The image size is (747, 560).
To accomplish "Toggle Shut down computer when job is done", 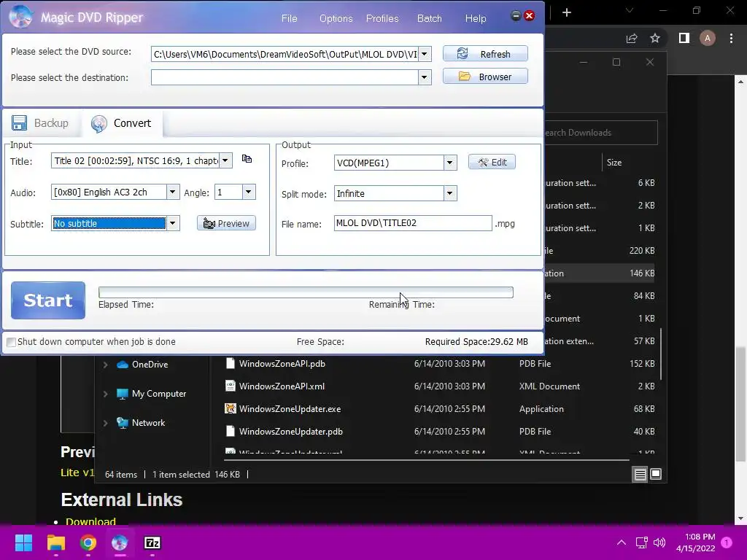I will (x=11, y=342).
